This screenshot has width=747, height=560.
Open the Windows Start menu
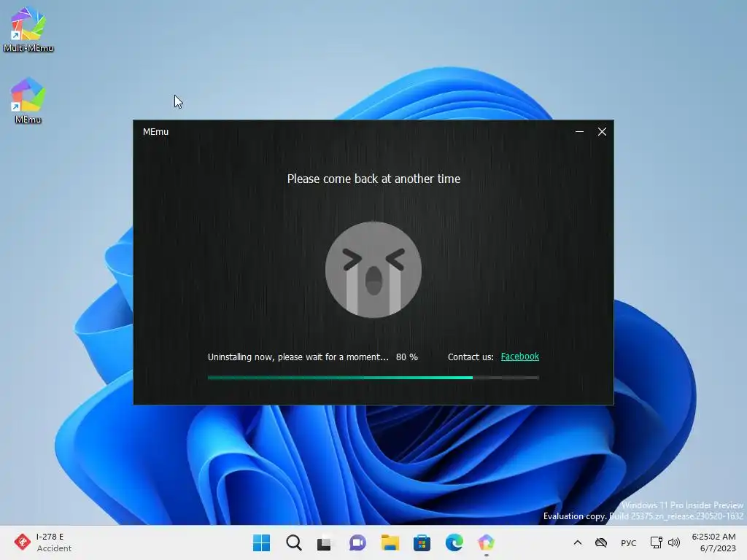pyautogui.click(x=261, y=542)
